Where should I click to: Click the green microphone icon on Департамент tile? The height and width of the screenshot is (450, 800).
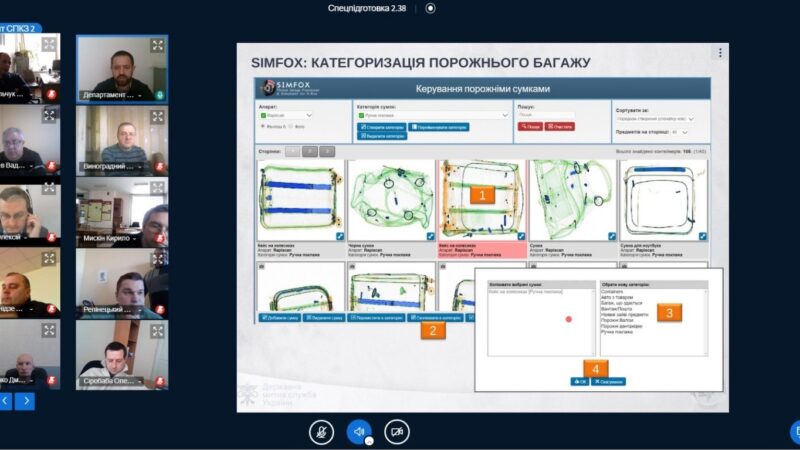point(160,95)
